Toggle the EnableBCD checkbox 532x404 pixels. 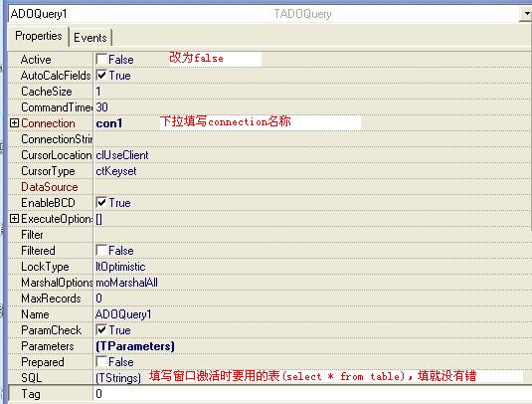(101, 202)
